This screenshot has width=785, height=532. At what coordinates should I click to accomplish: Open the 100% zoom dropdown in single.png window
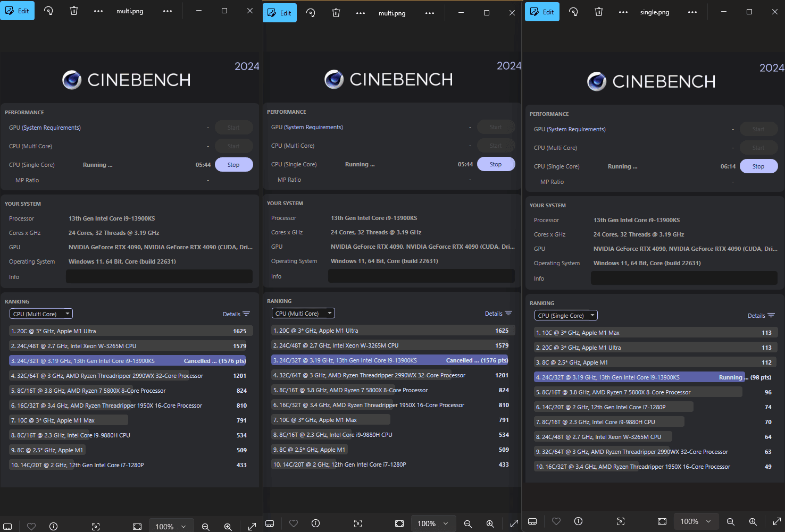[x=696, y=521]
